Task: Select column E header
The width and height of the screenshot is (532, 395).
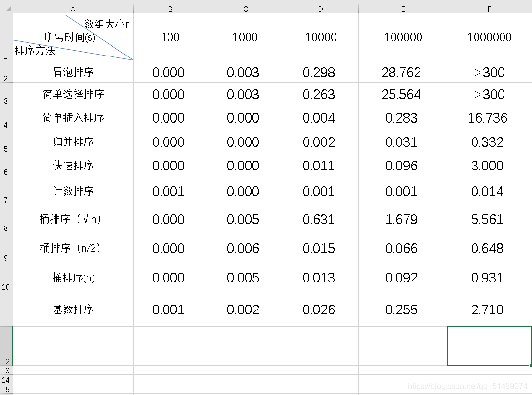Action: pyautogui.click(x=403, y=9)
